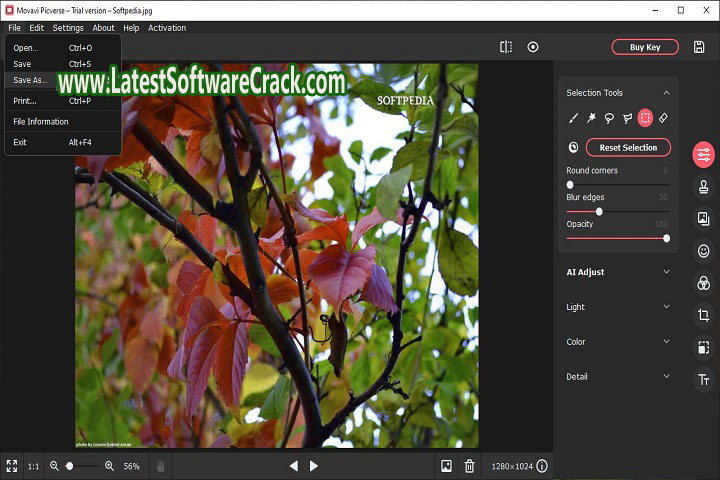
Task: Select the Eraser selection tool
Action: [x=663, y=118]
